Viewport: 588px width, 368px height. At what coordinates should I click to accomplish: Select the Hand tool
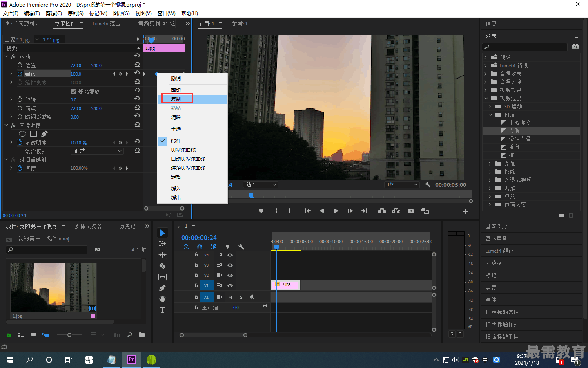pyautogui.click(x=163, y=299)
